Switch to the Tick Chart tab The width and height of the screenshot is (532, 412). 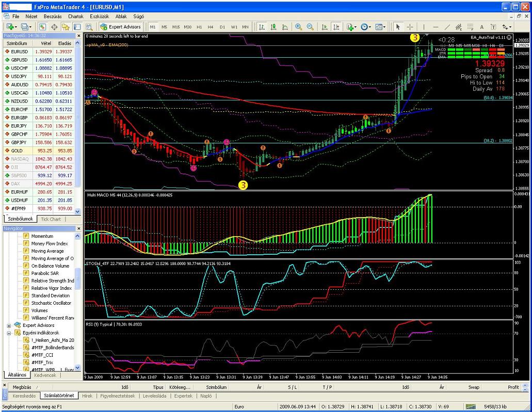51,219
